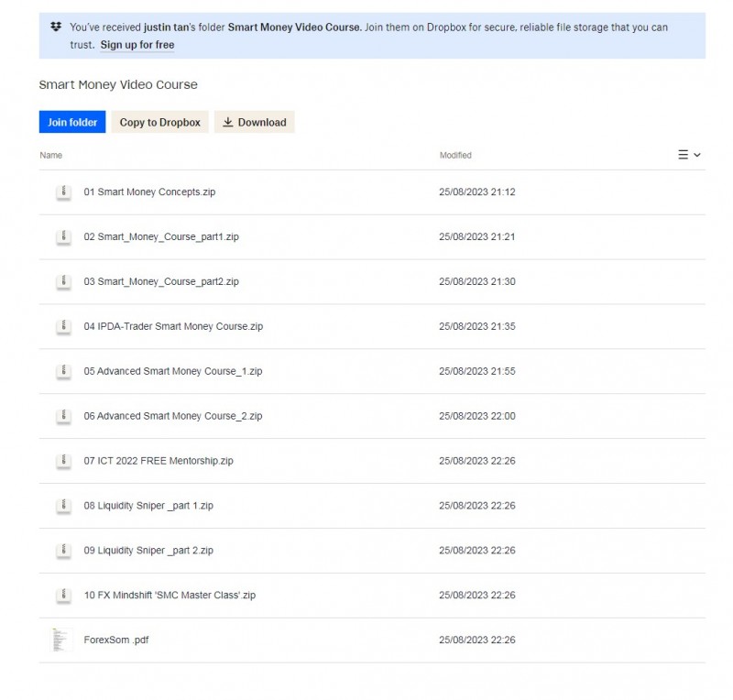This screenshot has height=700, width=733.
Task: Click zip icon for 01 Smart Money Concepts
Action: tap(63, 192)
